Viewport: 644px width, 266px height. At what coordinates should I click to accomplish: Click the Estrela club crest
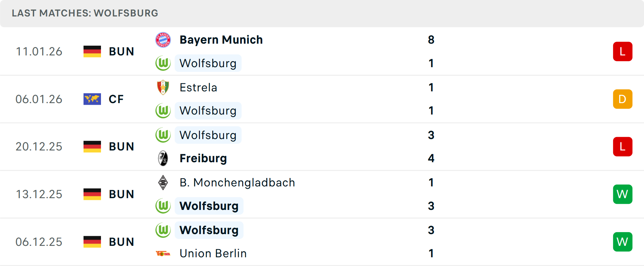(x=163, y=88)
